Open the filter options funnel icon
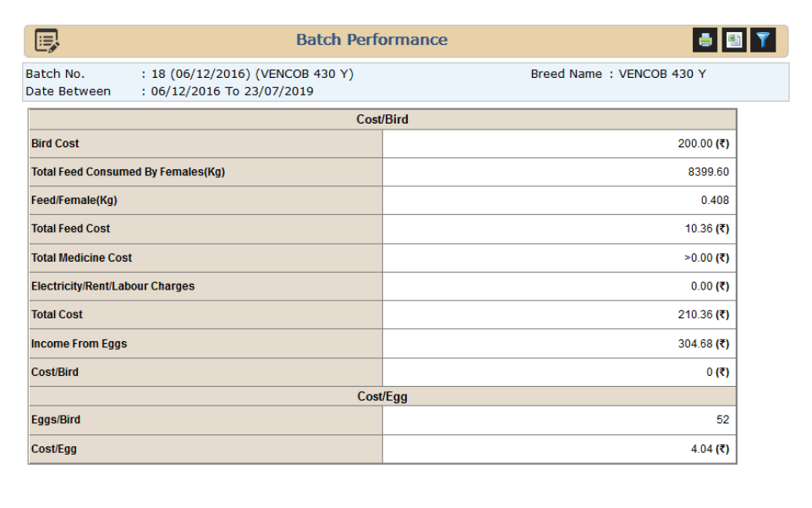Image resolution: width=812 pixels, height=508 pixels. [x=763, y=40]
